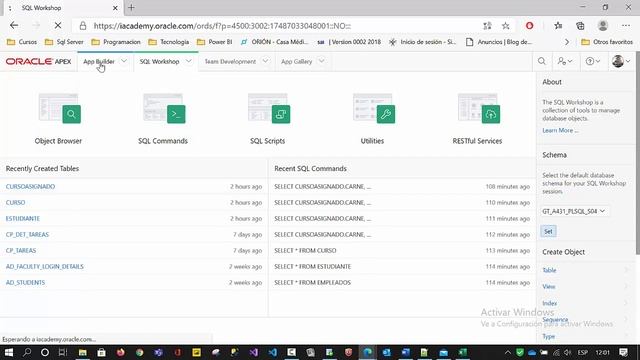Open the CP_TAREAS table link
Image resolution: width=640 pixels, height=360 pixels.
[x=21, y=251]
